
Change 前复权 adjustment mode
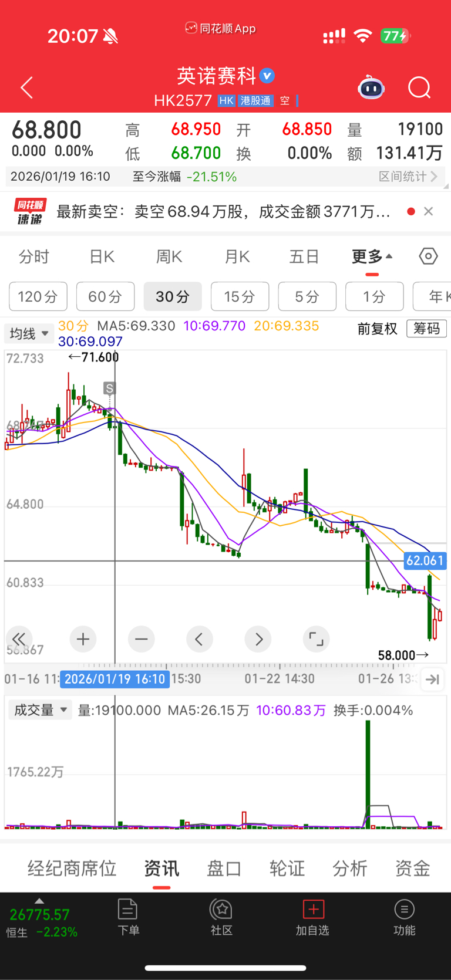click(378, 329)
